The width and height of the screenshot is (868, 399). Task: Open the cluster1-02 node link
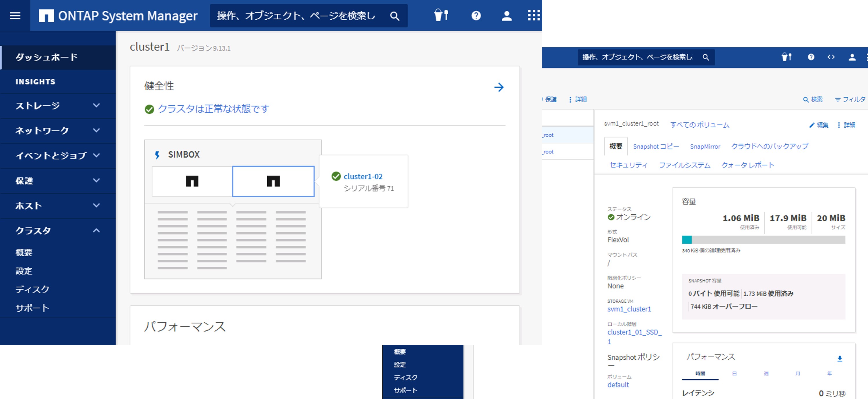coord(363,176)
